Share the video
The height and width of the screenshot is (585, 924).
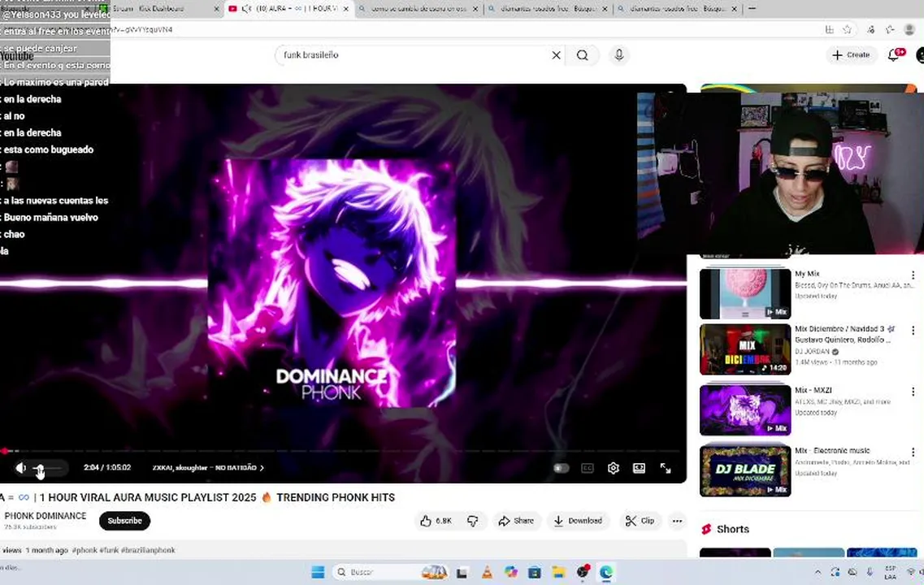516,521
